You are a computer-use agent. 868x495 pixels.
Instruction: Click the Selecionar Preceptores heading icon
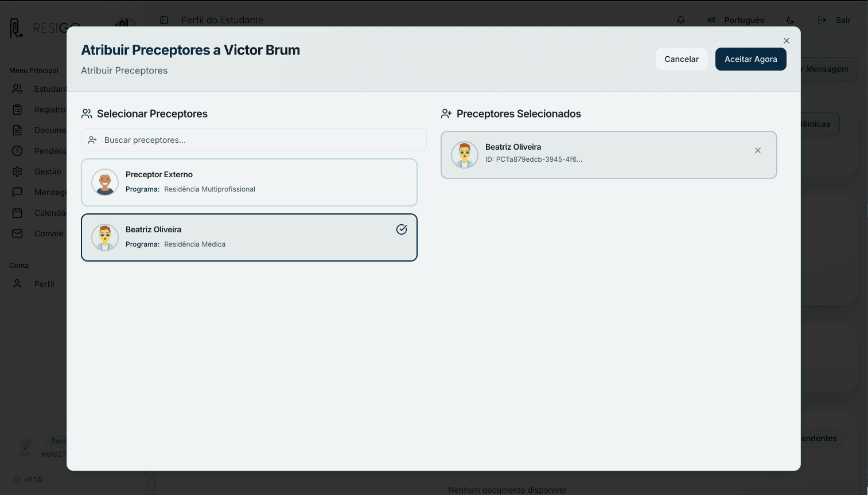pyautogui.click(x=87, y=114)
